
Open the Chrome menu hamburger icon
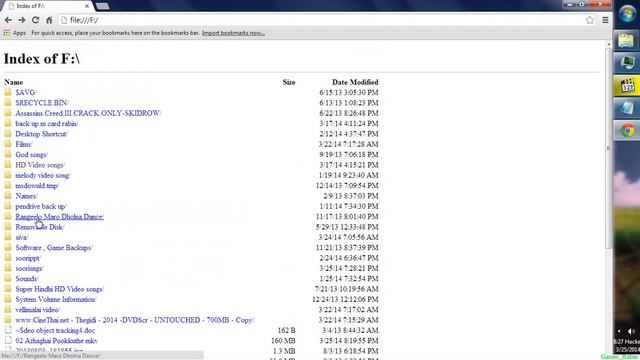[605, 20]
